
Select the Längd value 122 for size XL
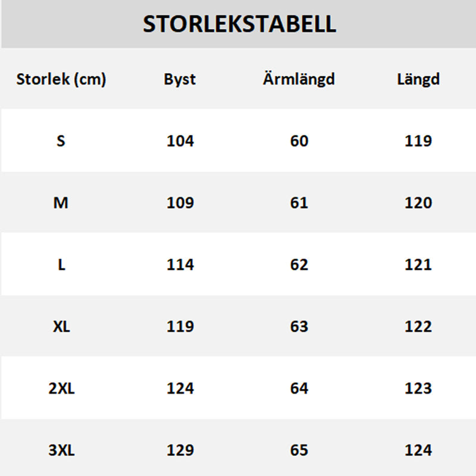[x=418, y=327]
